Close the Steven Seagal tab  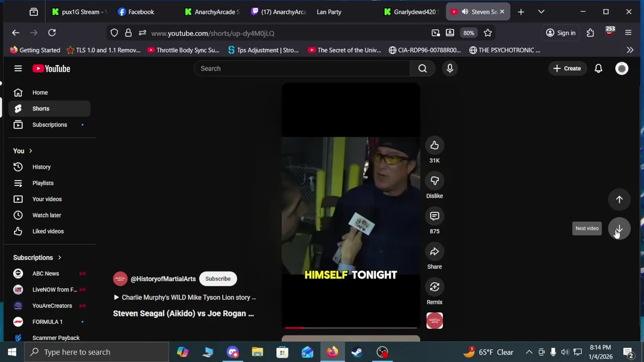pyautogui.click(x=502, y=12)
